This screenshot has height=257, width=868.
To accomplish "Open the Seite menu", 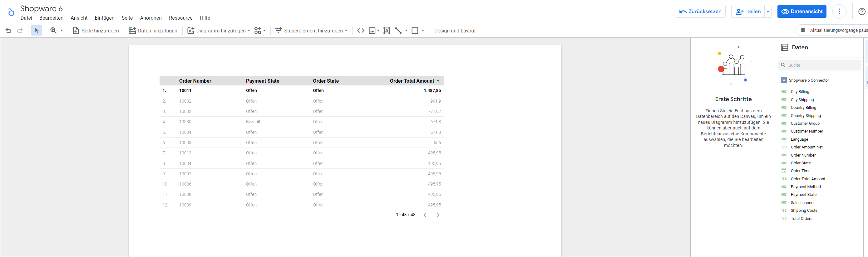I will (x=127, y=18).
